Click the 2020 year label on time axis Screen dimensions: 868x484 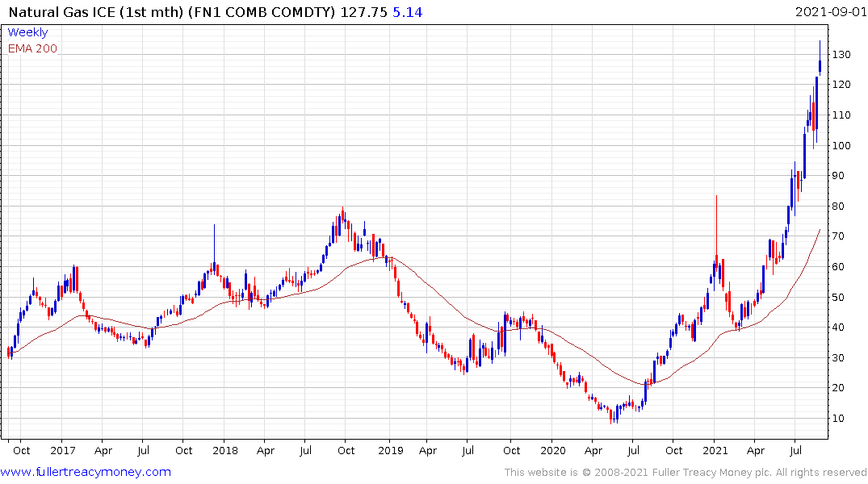[x=552, y=450]
